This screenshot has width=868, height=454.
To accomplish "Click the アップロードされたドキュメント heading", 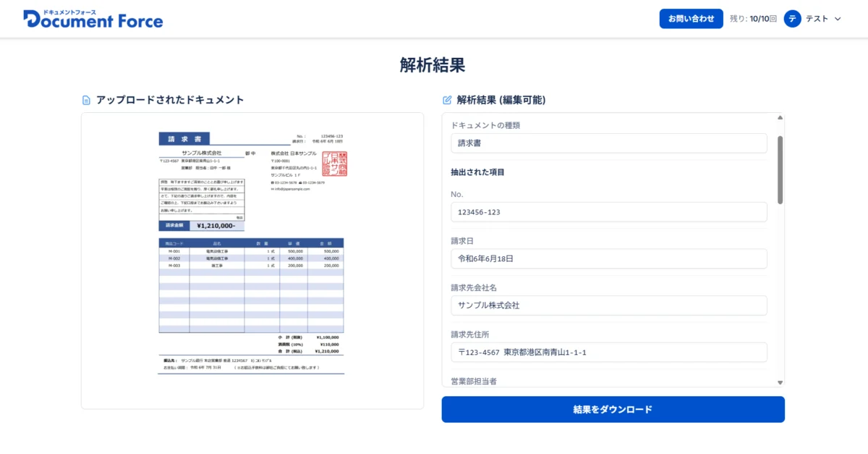I will coord(170,100).
